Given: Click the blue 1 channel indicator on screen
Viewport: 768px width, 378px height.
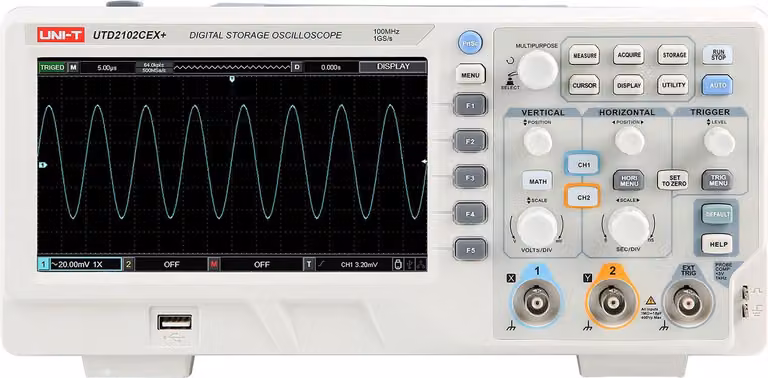Looking at the screenshot, I should (44, 264).
